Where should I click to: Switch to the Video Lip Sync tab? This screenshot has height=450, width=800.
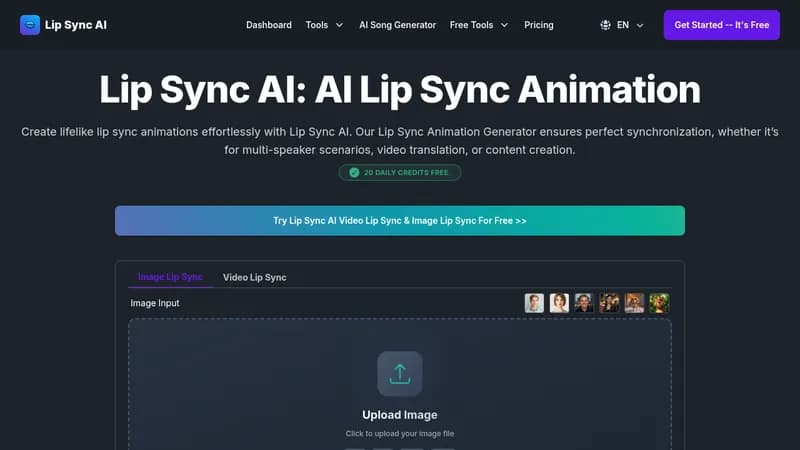[x=255, y=277]
